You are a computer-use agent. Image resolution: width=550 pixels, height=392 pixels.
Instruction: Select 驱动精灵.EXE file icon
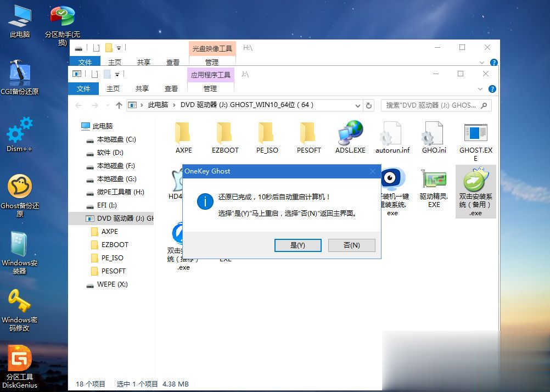coord(434,189)
